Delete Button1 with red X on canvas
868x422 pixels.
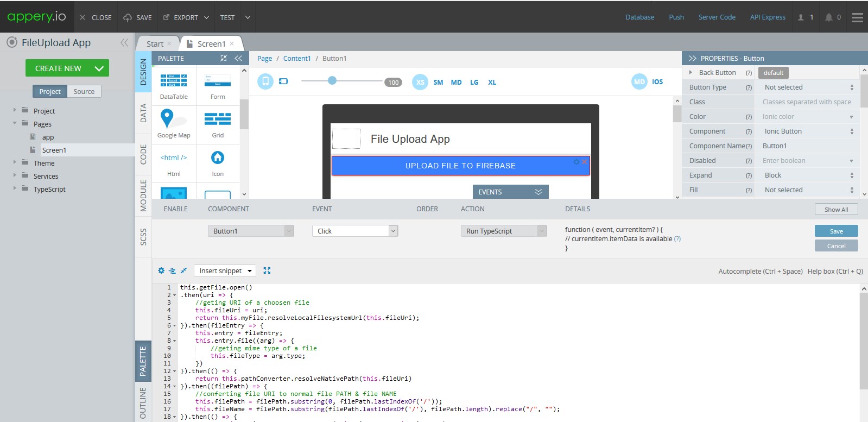[585, 162]
